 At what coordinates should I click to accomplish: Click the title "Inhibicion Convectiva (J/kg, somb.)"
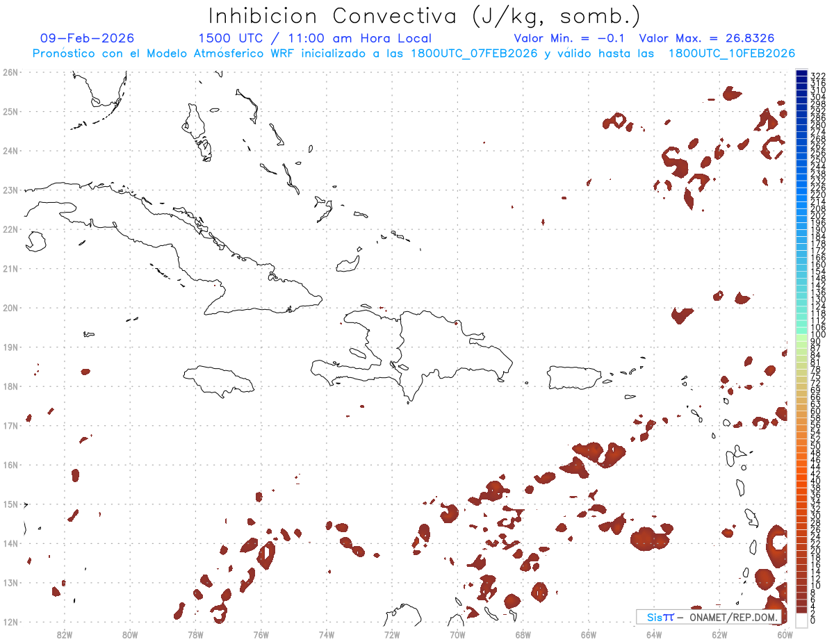tap(425, 17)
